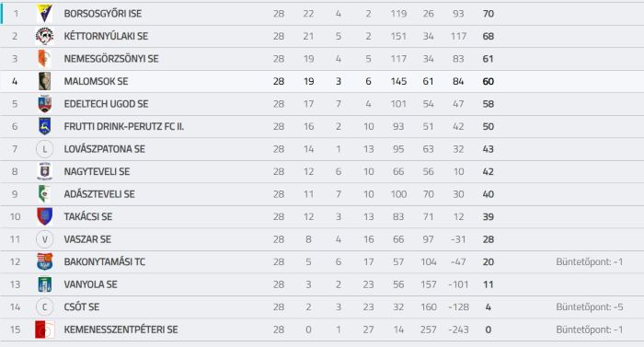Open the Nemesgörzsönyi SE crest icon

(x=44, y=59)
